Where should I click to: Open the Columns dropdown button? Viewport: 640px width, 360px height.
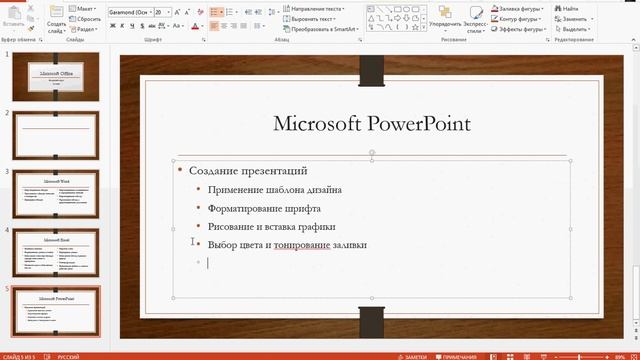[259, 26]
